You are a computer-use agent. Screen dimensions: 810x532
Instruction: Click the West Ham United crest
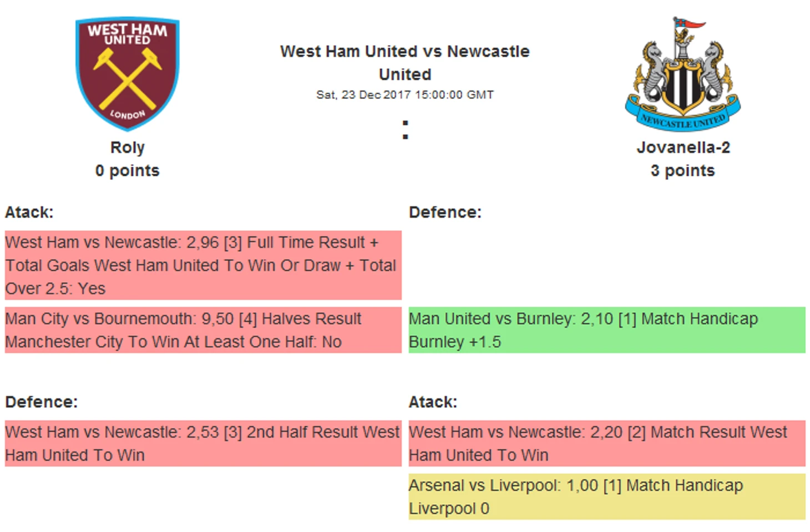pos(127,73)
